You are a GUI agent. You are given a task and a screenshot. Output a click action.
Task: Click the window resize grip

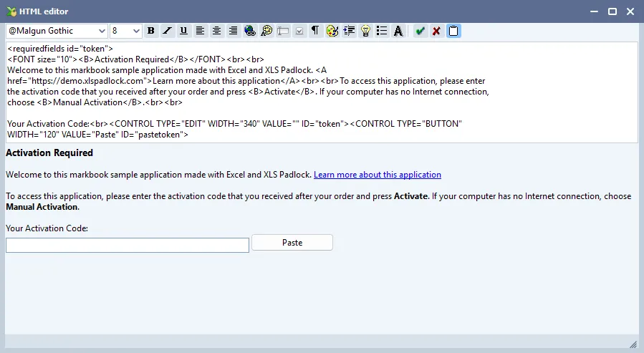pyautogui.click(x=633, y=344)
